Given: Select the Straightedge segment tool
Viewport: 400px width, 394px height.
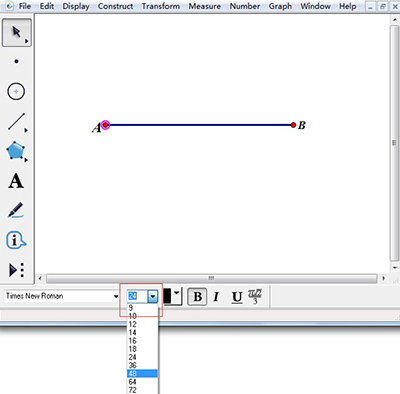Looking at the screenshot, I should [x=17, y=122].
